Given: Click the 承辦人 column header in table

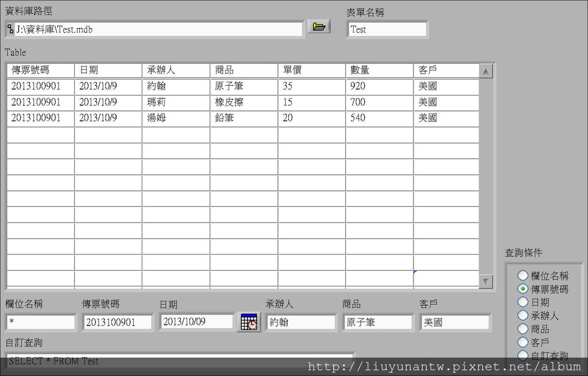Looking at the screenshot, I should click(x=176, y=70).
